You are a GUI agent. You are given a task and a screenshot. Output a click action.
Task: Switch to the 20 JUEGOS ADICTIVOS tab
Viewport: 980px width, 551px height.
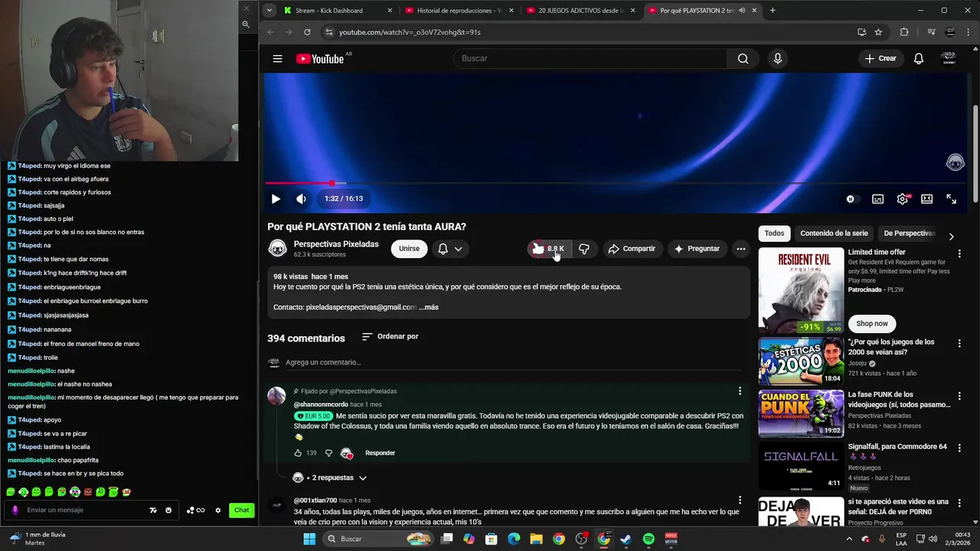tap(582, 11)
